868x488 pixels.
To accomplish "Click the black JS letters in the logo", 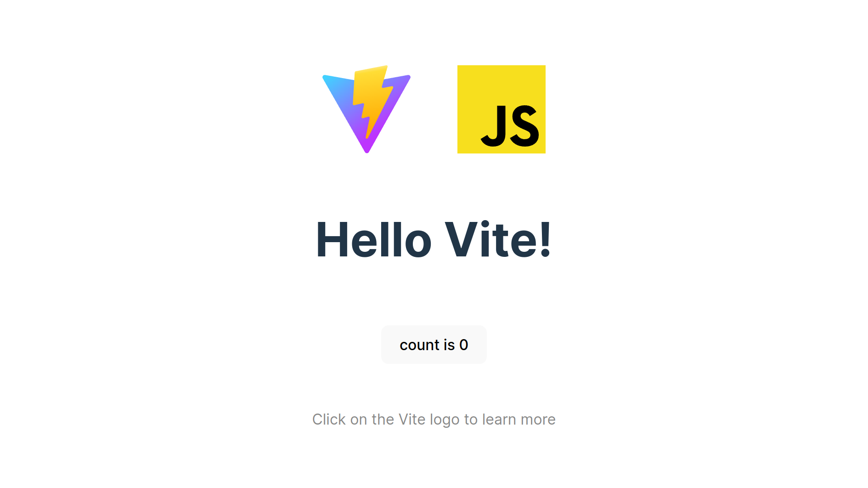I will (510, 125).
